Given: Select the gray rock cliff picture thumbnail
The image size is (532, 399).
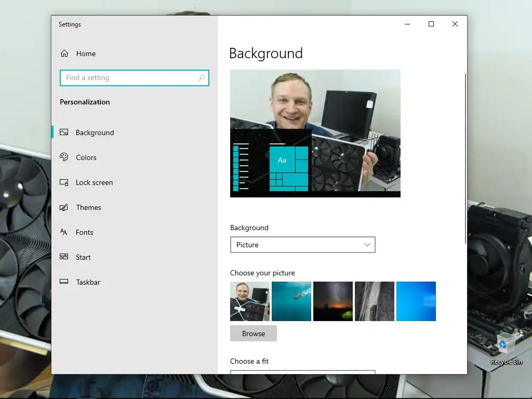Looking at the screenshot, I should 375,301.
